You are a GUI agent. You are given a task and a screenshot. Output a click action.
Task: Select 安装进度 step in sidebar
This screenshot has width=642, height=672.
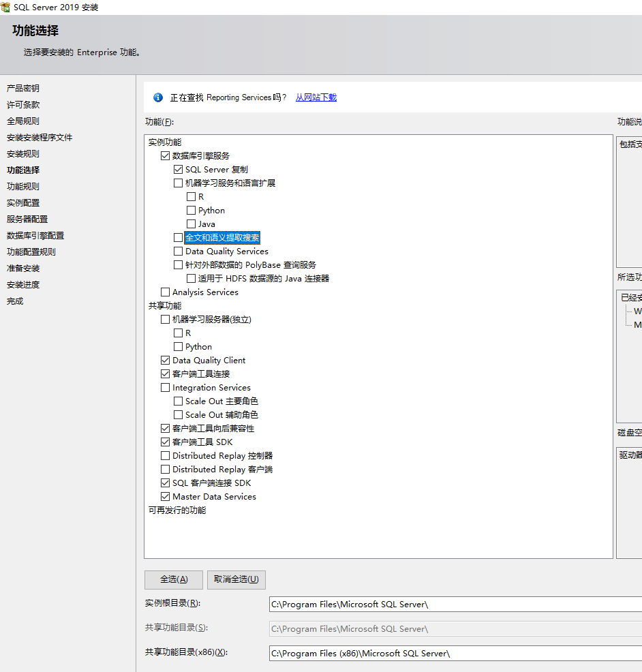23,285
